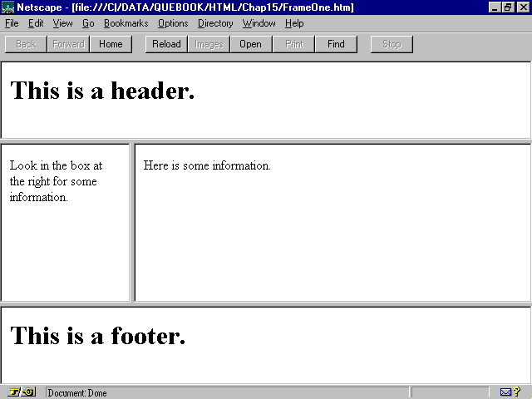The image size is (532, 399).
Task: Open the Help menu
Action: 294,23
